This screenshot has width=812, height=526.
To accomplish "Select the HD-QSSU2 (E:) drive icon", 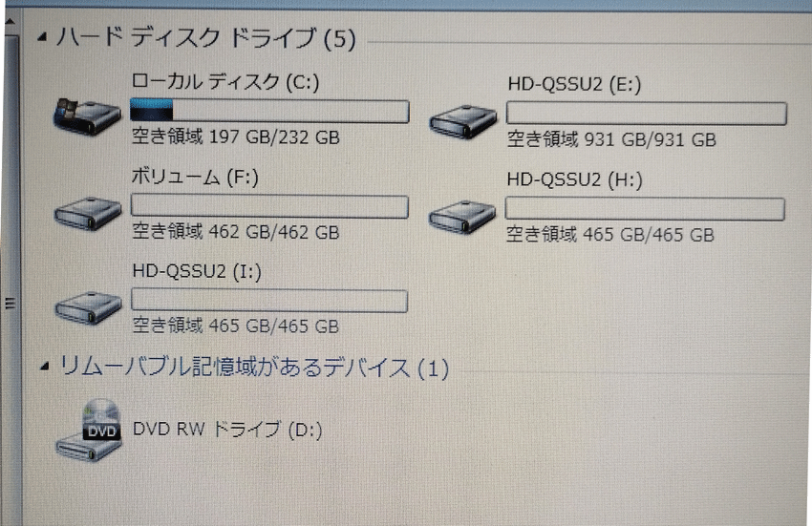I will click(462, 121).
